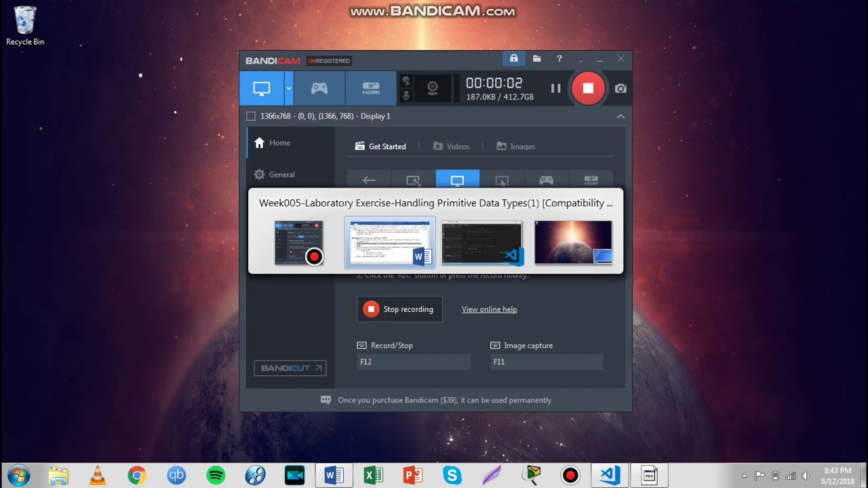Choose the fullscreen monitor mode icon
The height and width of the screenshot is (488, 868).
[x=457, y=180]
